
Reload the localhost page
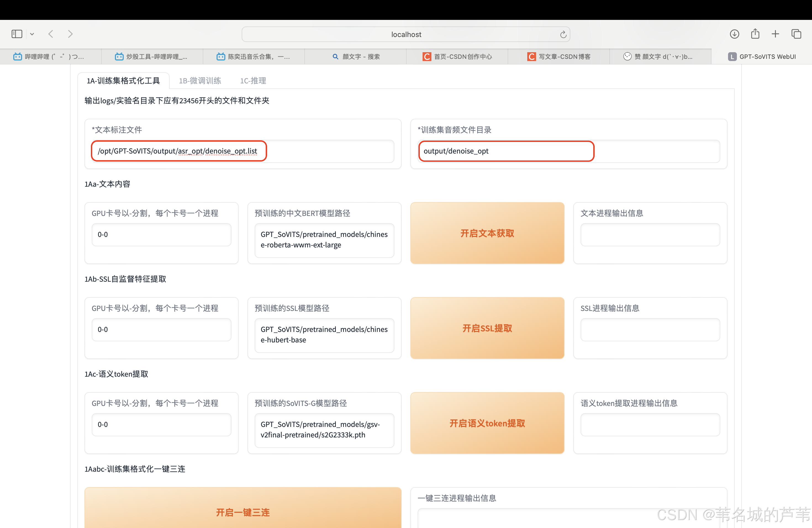(563, 35)
